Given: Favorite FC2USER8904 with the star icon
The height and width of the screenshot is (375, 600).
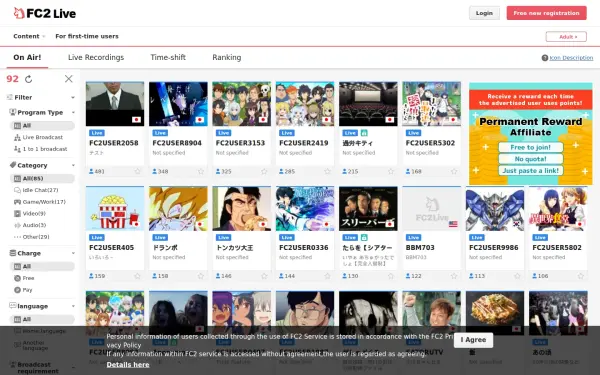Looking at the screenshot, I should [201, 171].
